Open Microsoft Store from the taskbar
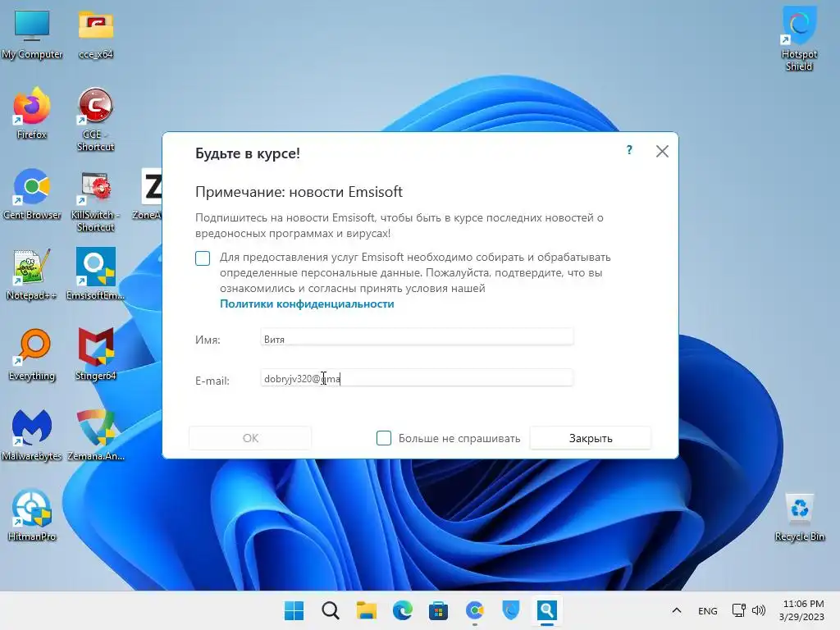The image size is (840, 630). (x=438, y=610)
